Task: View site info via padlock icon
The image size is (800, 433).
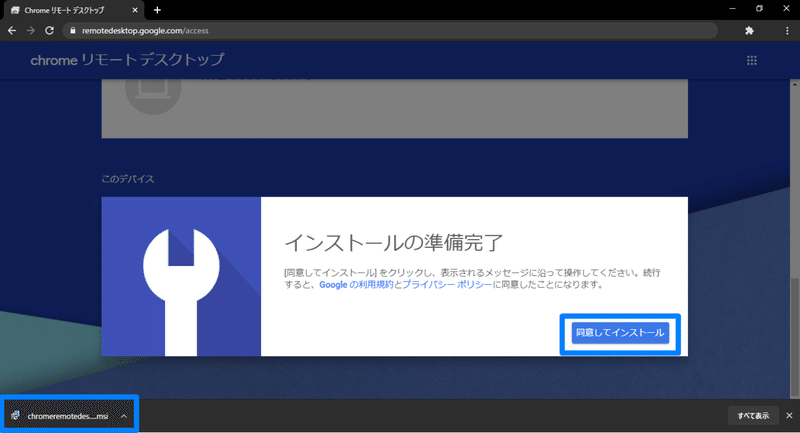Action: click(72, 31)
